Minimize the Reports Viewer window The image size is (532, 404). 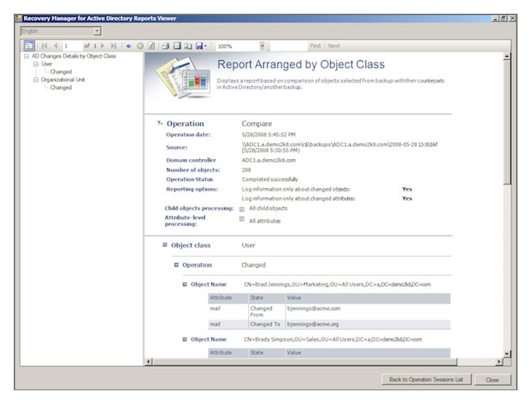coord(496,18)
